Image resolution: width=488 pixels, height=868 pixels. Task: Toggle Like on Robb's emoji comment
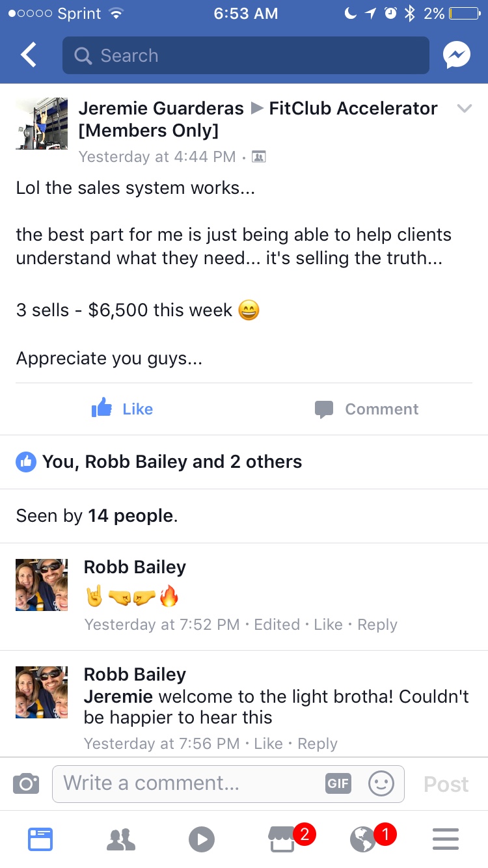click(328, 625)
